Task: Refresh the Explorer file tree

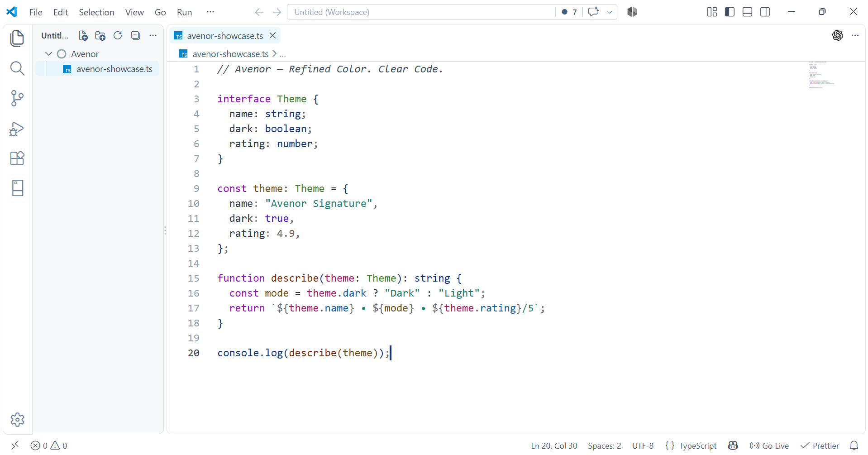Action: click(118, 36)
